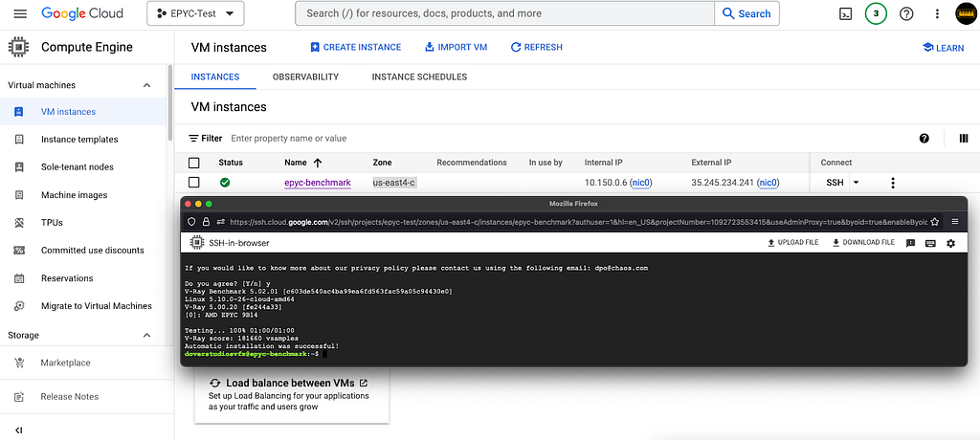Viewport: 980px width, 440px height.
Task: Open the user account avatar
Action: (966, 13)
